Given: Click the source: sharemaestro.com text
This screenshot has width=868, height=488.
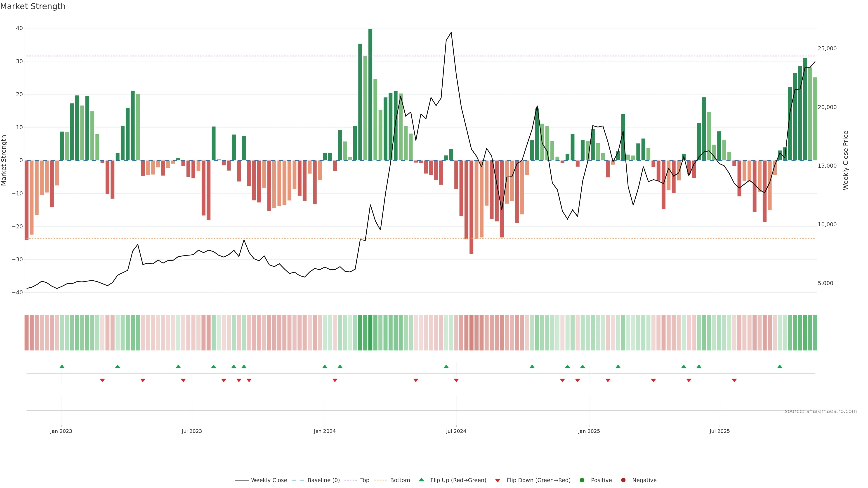Looking at the screenshot, I should 821,411.
